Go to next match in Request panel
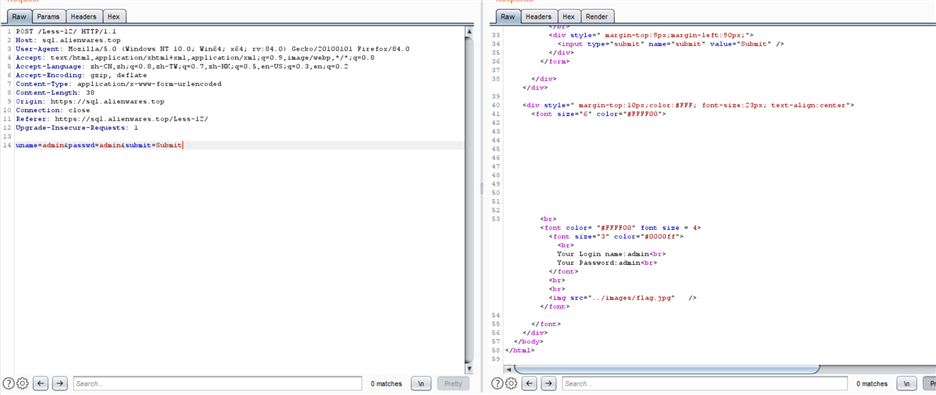The height and width of the screenshot is (395, 936). (59, 384)
